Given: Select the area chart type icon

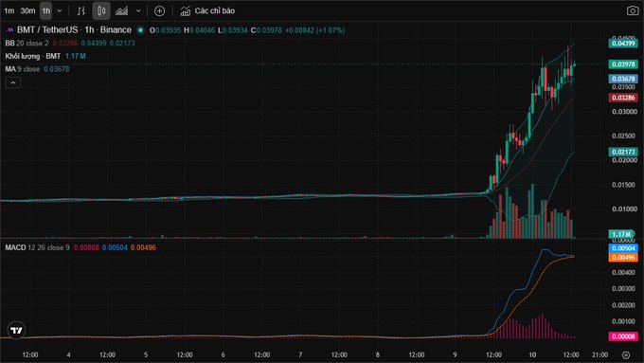Looking at the screenshot, I should pos(121,11).
